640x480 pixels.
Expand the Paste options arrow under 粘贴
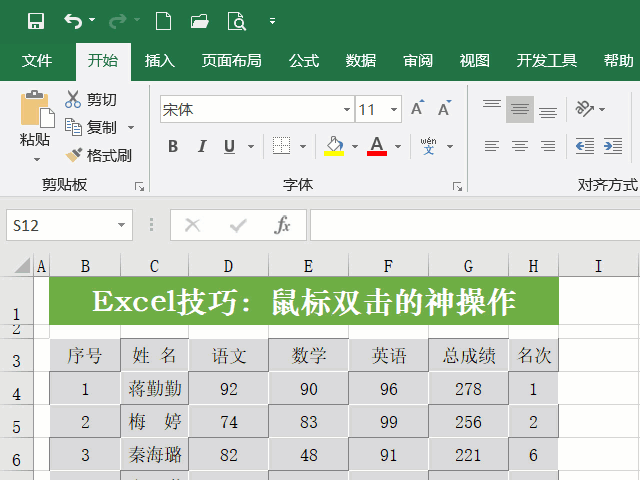[x=37, y=159]
